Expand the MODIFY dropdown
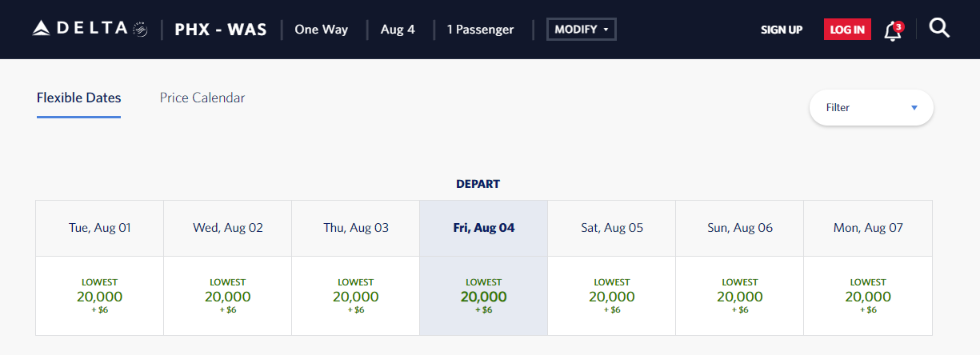The width and height of the screenshot is (980, 355). (x=581, y=30)
